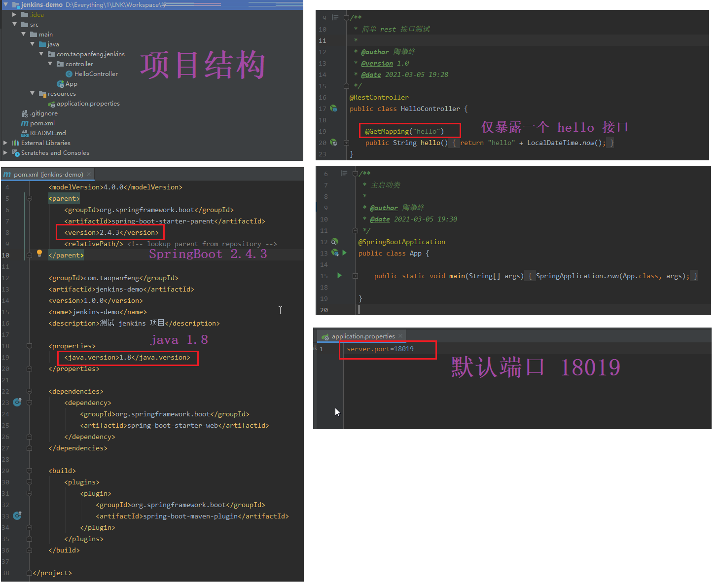The height and width of the screenshot is (588, 719).
Task: Click the server.port=18019 line
Action: (x=380, y=349)
